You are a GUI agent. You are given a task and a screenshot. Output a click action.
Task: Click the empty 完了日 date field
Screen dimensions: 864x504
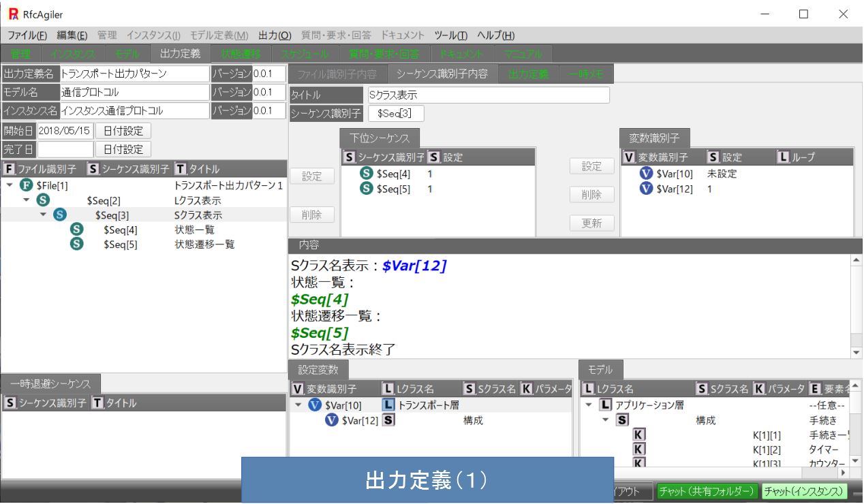[65, 149]
